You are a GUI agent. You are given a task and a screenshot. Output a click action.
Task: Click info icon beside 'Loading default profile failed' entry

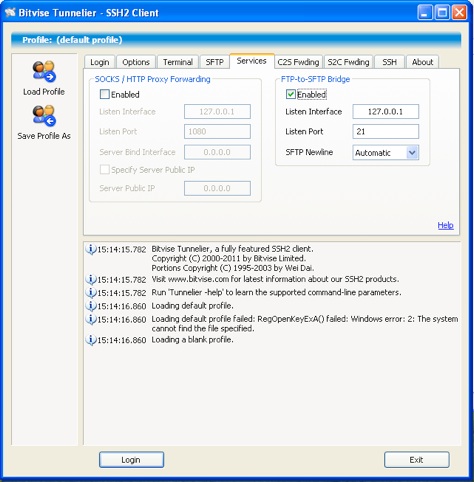click(x=91, y=319)
